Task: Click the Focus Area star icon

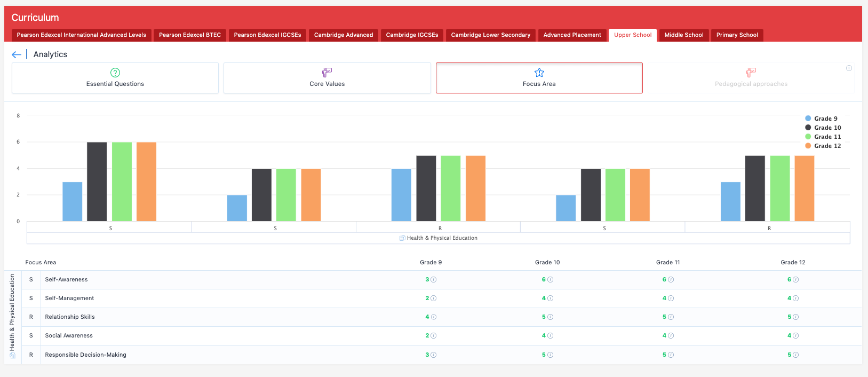Action: click(539, 73)
